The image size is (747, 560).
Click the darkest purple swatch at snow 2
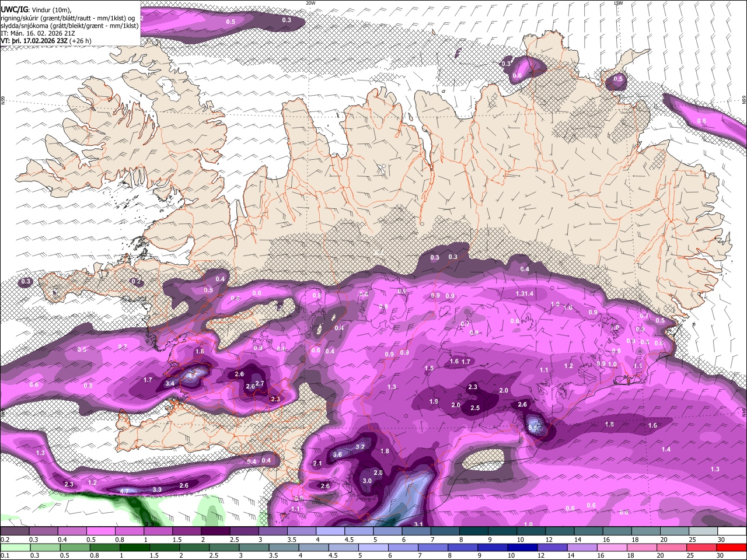point(215,531)
